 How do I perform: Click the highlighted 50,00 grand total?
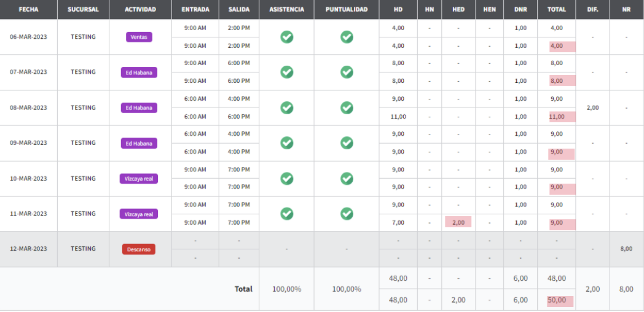click(557, 300)
